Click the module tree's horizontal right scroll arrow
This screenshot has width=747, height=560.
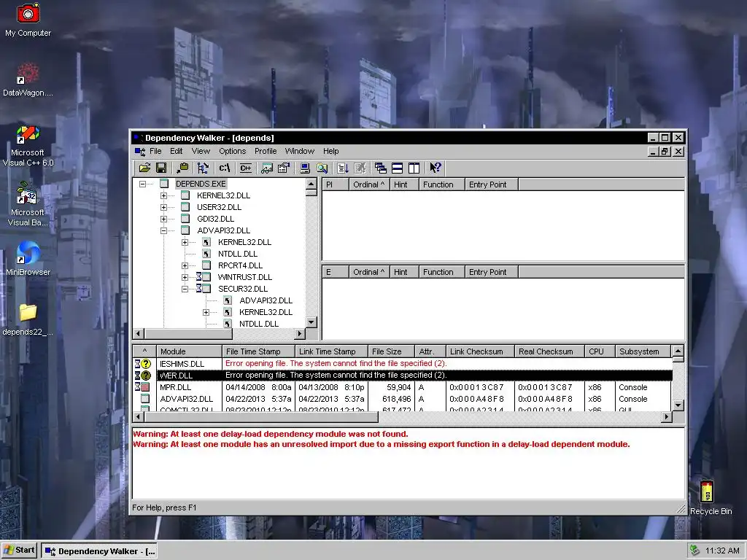[x=300, y=334]
